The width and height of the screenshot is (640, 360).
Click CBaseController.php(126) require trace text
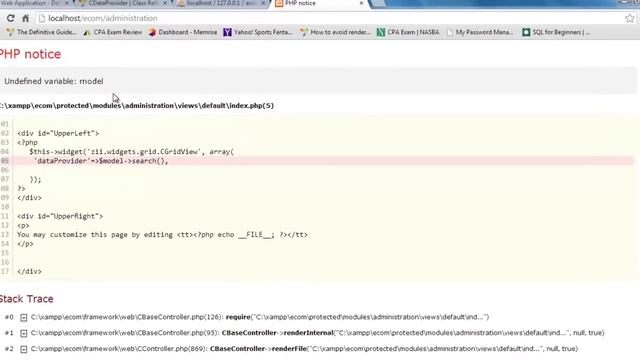tap(260, 317)
